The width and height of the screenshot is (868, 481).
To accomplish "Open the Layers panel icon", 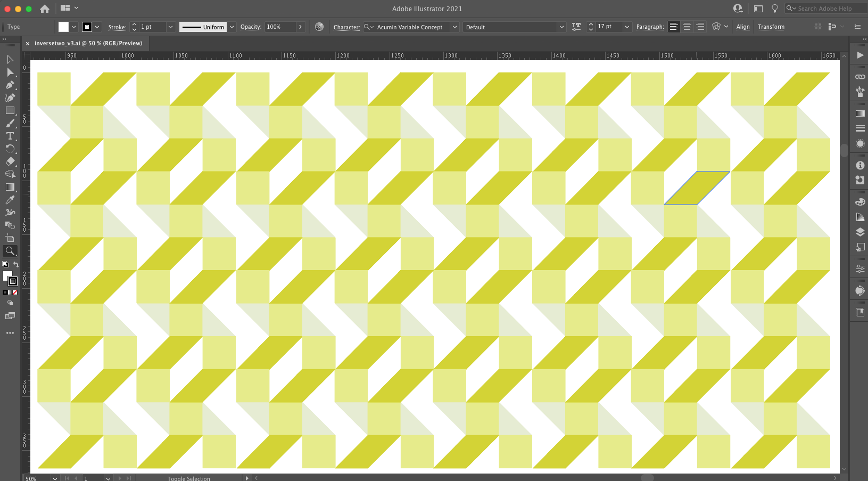I will coord(860,232).
